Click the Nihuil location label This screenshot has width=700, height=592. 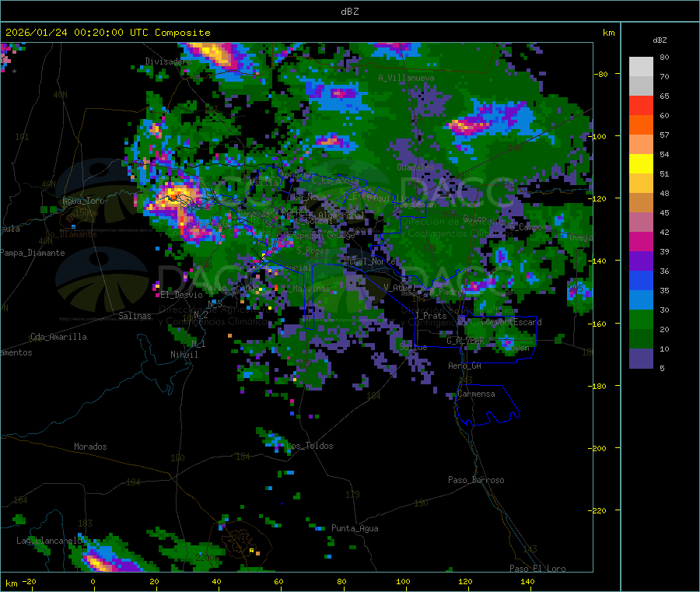[184, 355]
